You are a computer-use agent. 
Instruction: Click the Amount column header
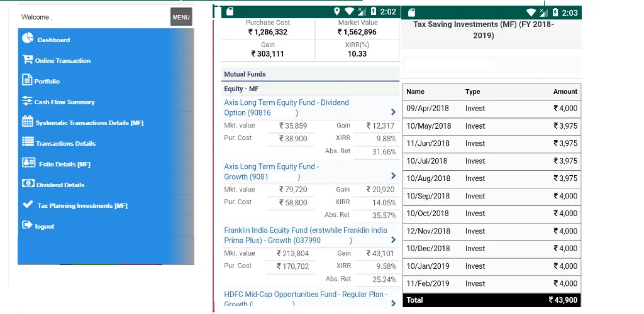pos(565,92)
